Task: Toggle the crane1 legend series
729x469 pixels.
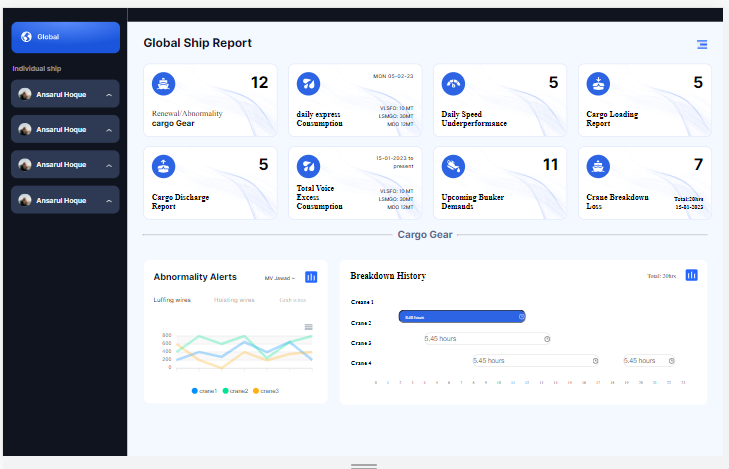Action: (205, 391)
